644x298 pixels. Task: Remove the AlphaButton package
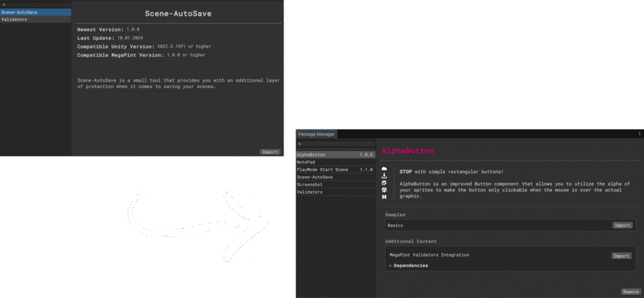630,292
